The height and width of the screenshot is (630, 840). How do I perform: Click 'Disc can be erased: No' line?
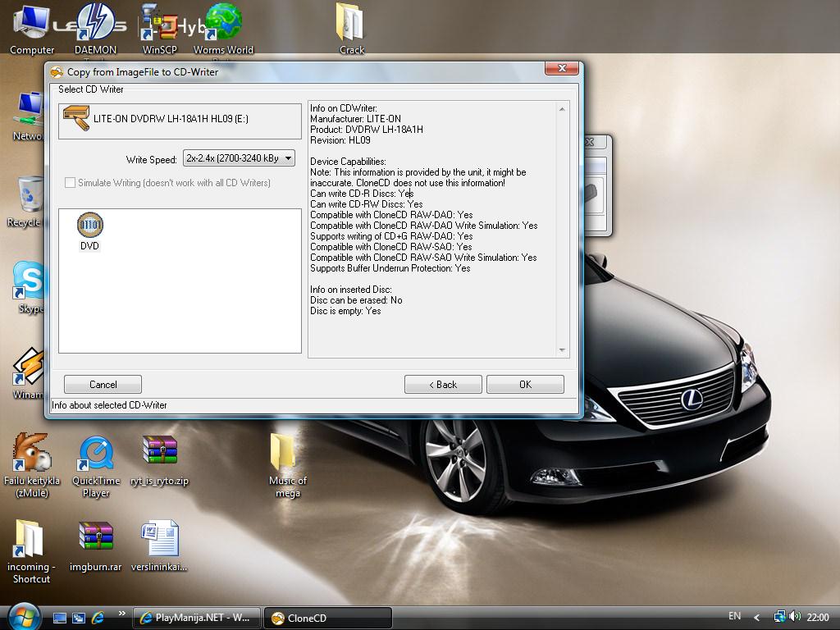356,300
